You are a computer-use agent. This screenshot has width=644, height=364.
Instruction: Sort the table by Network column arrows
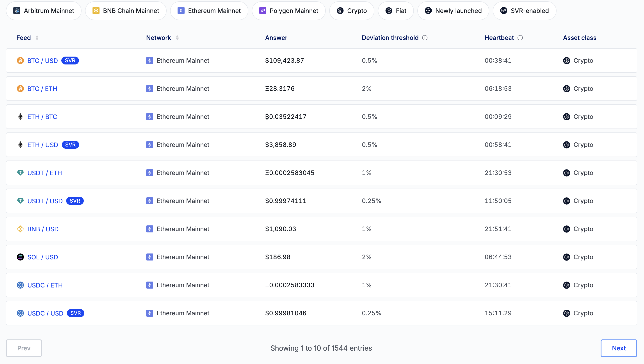[x=177, y=38]
